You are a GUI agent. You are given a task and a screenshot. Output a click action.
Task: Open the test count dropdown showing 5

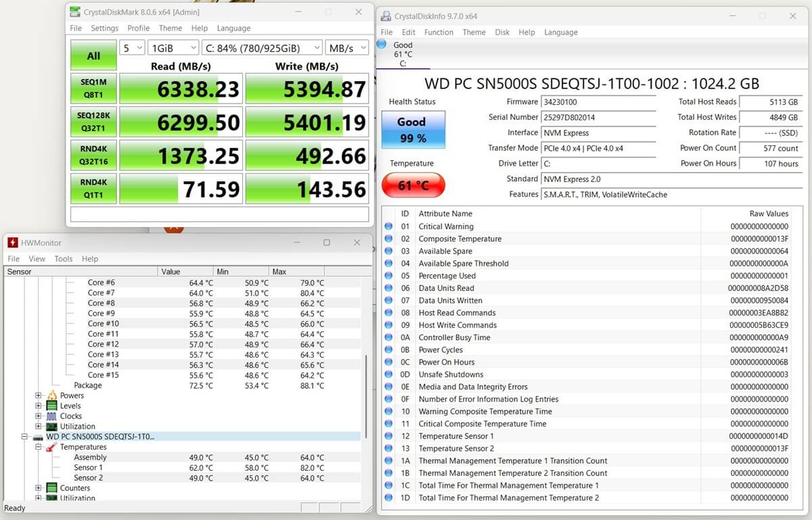(132, 48)
